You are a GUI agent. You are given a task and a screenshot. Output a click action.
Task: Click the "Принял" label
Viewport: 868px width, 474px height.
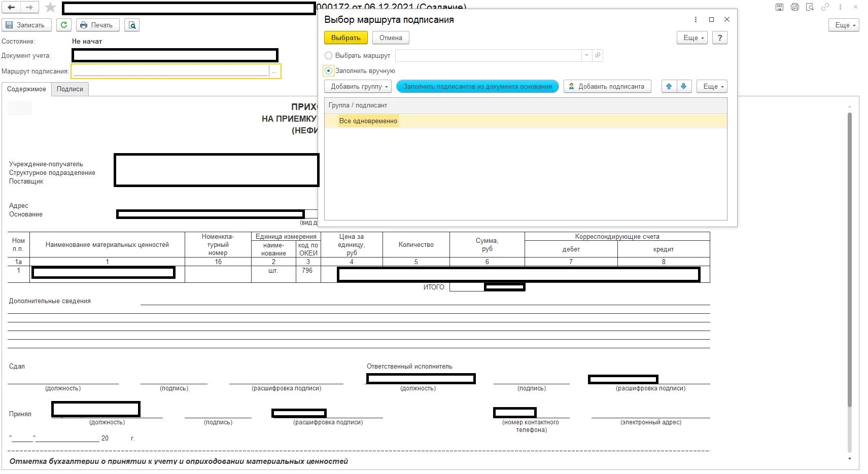tap(20, 414)
